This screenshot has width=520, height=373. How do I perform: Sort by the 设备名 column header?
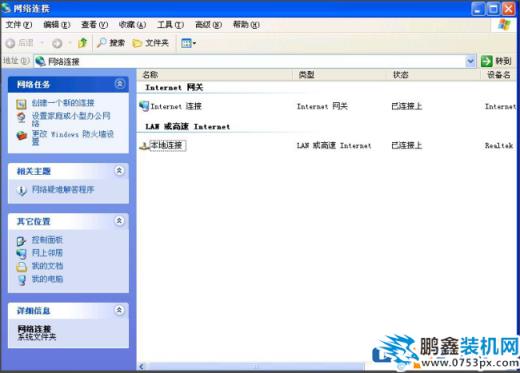click(x=499, y=75)
